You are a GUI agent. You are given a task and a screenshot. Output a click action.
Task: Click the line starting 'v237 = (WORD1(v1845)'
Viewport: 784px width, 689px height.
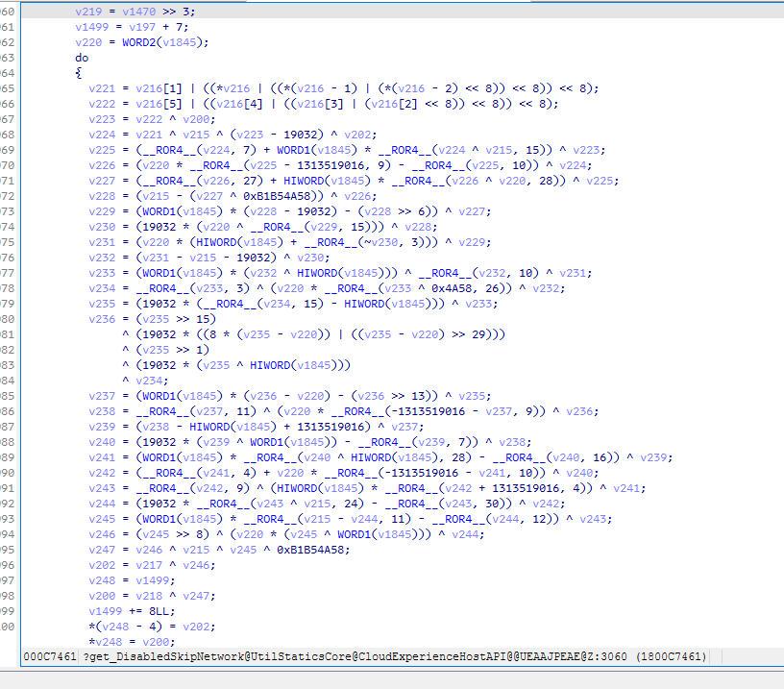[x=290, y=396]
